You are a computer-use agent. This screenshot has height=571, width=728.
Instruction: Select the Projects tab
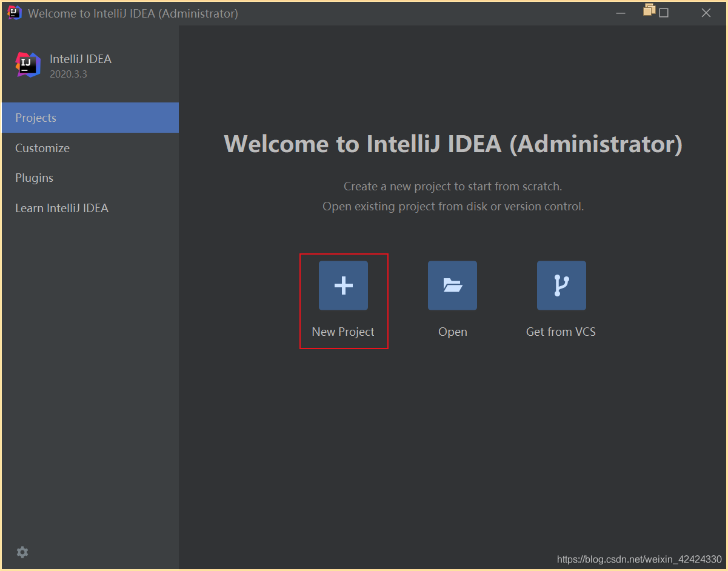pos(90,118)
